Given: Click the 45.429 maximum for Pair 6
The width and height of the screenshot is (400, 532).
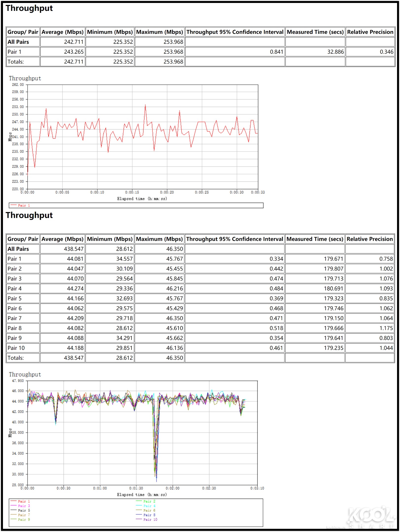Looking at the screenshot, I should pyautogui.click(x=175, y=308).
